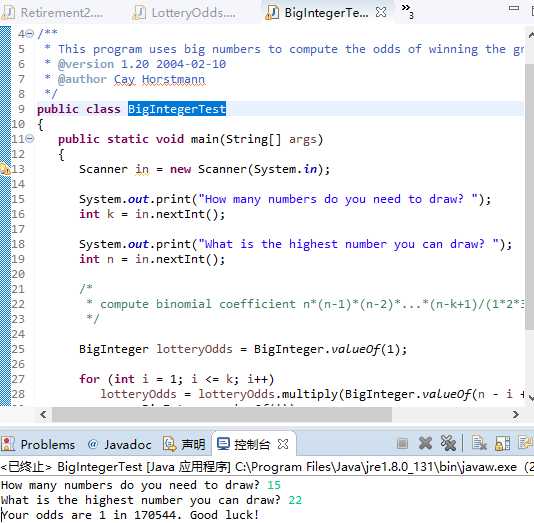534x523 pixels.
Task: Select the 控制台 (Console) tab
Action: (243, 444)
